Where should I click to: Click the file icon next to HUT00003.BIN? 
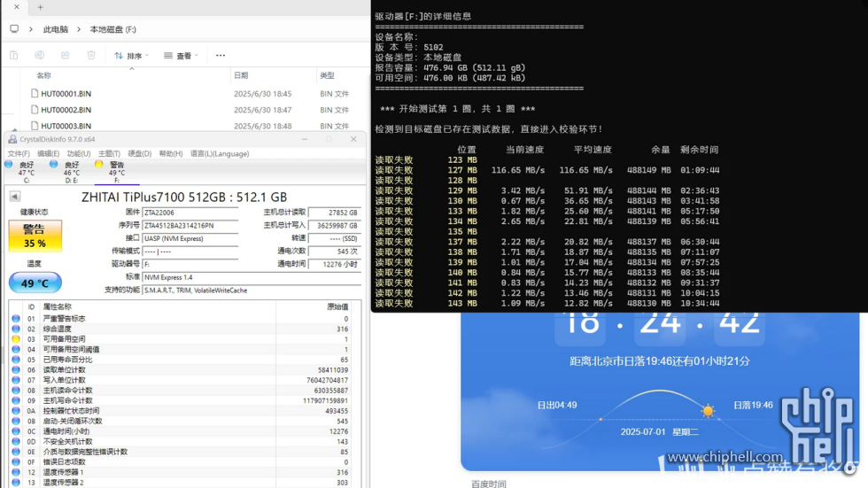pyautogui.click(x=35, y=126)
